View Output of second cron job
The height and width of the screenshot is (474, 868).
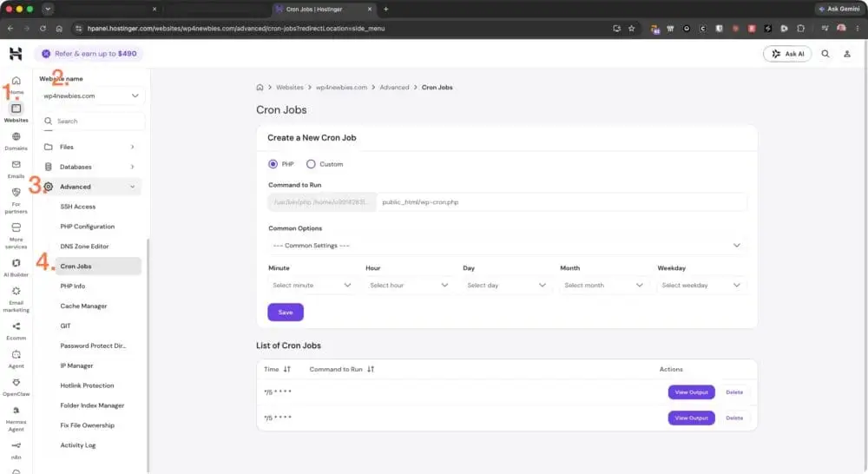tap(692, 418)
